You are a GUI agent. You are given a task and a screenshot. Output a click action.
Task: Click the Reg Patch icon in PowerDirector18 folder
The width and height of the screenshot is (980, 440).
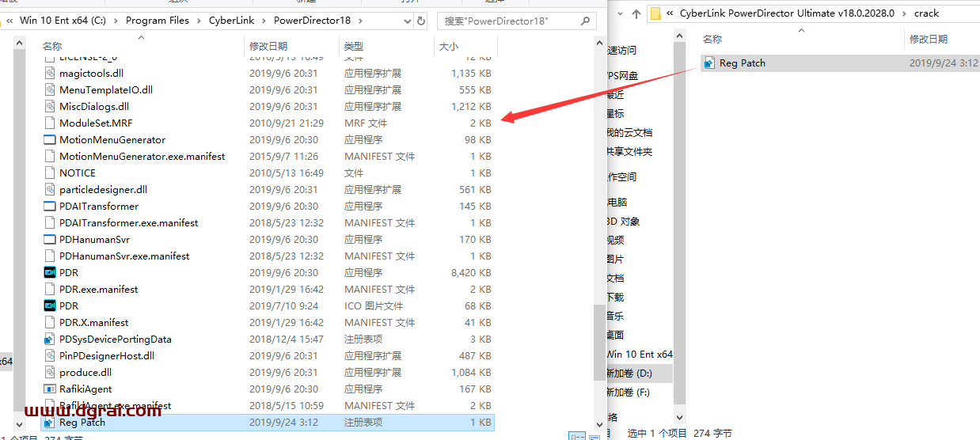click(x=50, y=422)
